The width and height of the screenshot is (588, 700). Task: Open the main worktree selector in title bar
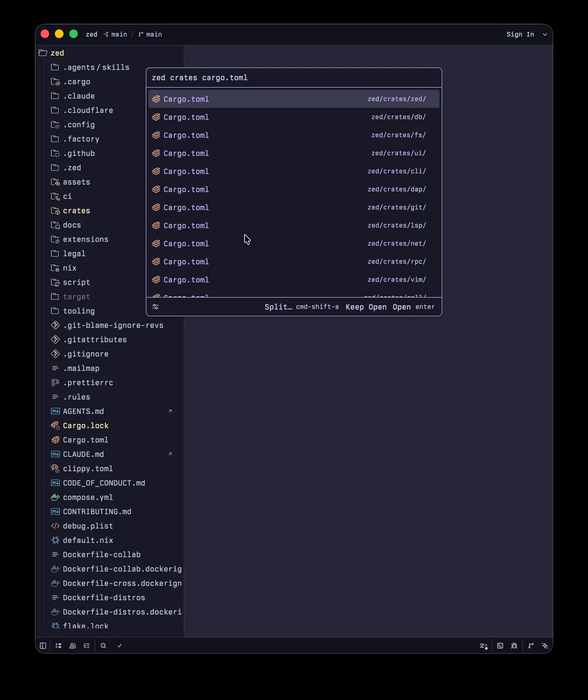(x=115, y=34)
